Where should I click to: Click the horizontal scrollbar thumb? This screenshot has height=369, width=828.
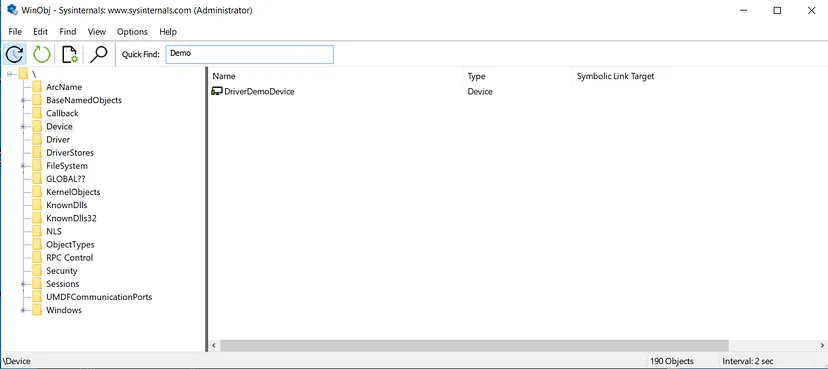click(x=474, y=345)
